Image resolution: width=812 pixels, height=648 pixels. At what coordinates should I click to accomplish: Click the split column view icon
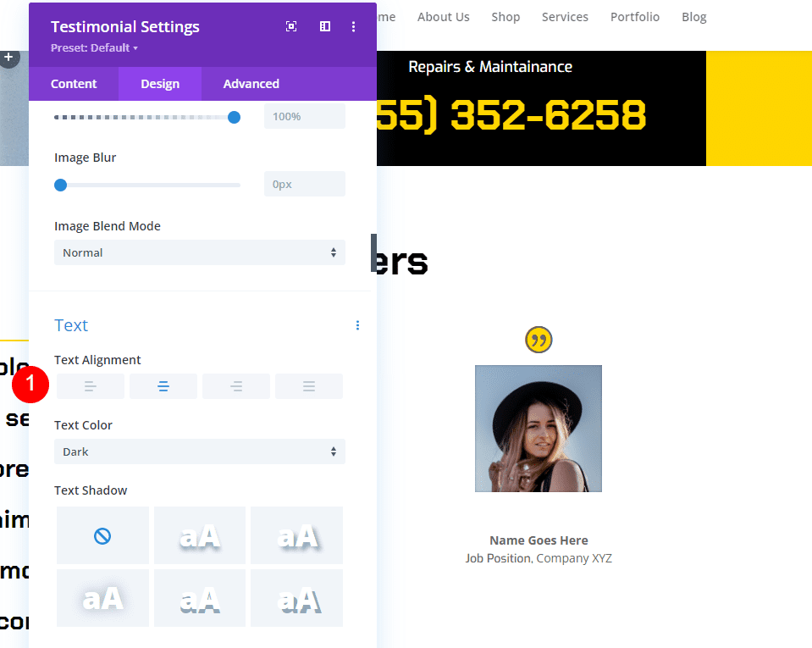[325, 26]
